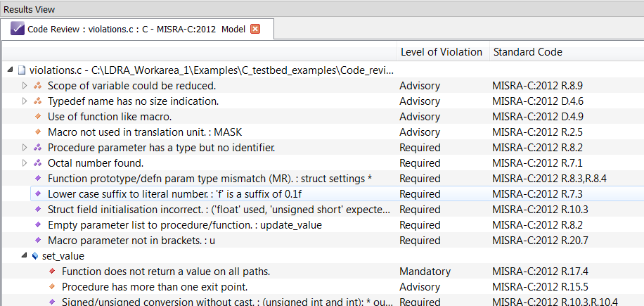Select 'Signed/unsigned conversion without cast' row
This screenshot has height=306, width=644.
(227, 302)
